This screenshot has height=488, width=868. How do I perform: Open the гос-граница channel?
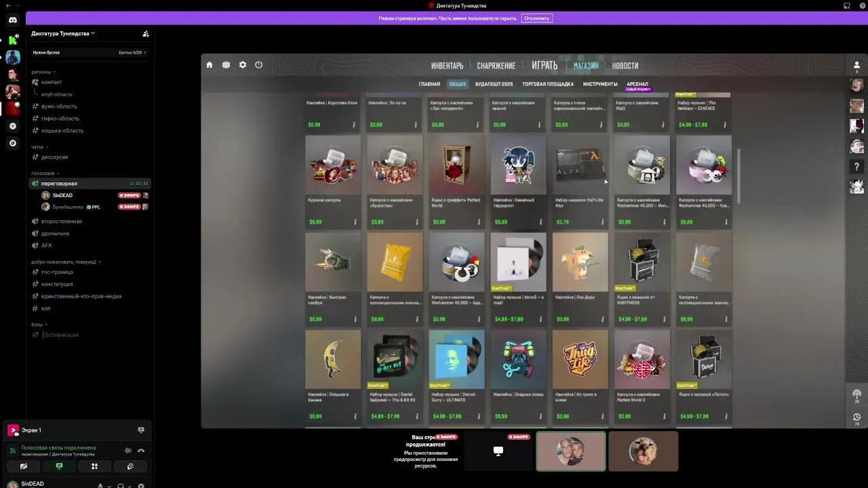coord(57,272)
